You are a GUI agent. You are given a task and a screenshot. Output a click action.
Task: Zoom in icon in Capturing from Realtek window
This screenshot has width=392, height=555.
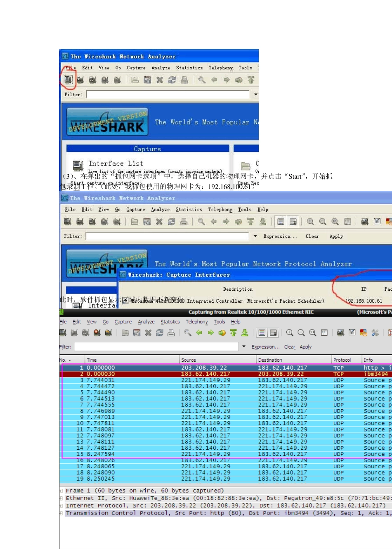point(290,333)
